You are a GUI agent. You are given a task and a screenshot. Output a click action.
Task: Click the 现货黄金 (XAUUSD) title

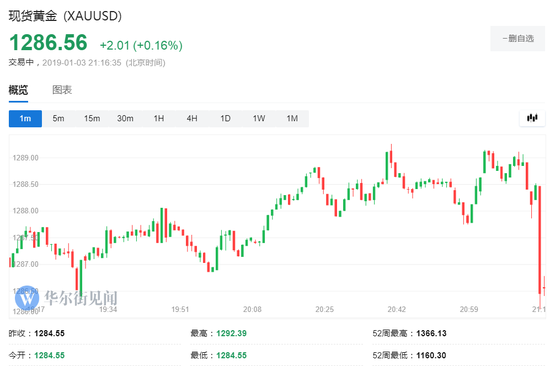[65, 16]
